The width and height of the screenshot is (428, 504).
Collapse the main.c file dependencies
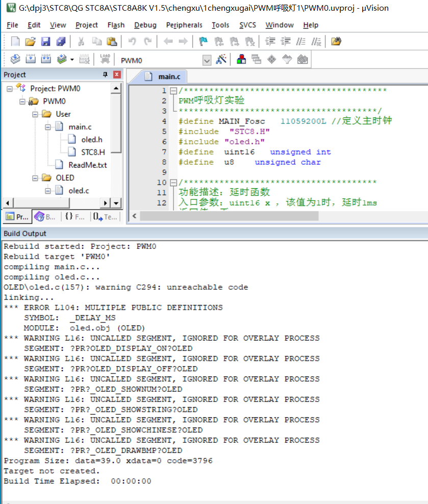48,127
